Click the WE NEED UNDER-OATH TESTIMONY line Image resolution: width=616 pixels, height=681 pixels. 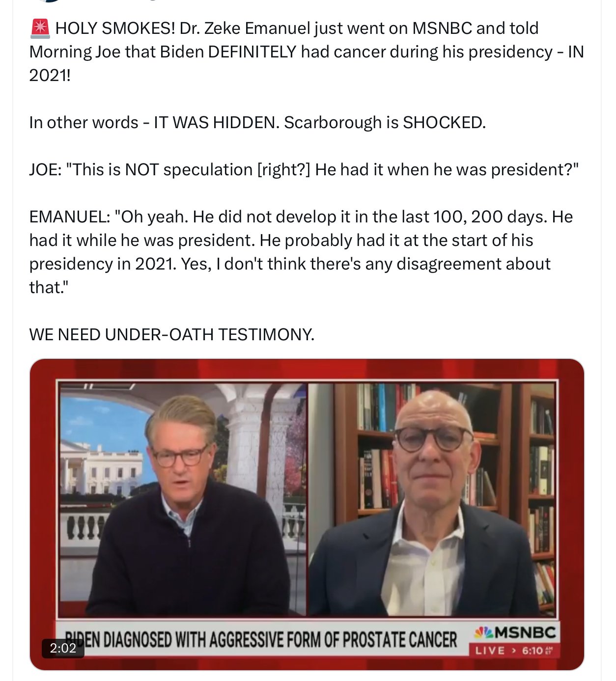(171, 335)
